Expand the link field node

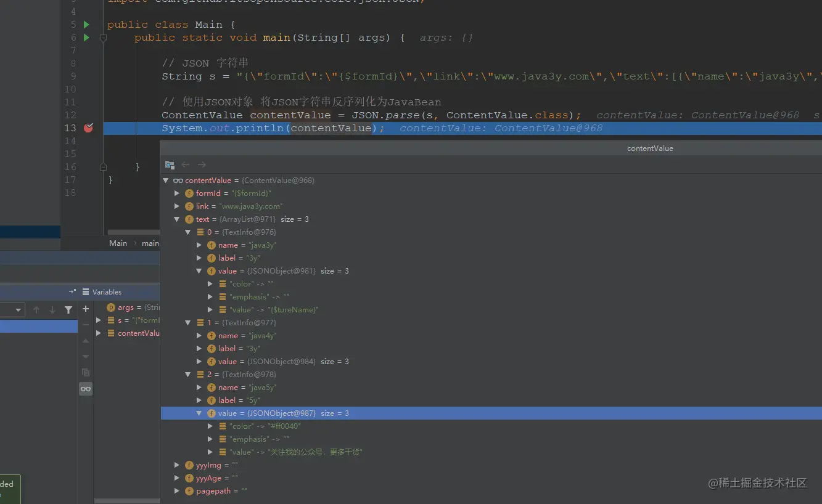pyautogui.click(x=177, y=206)
